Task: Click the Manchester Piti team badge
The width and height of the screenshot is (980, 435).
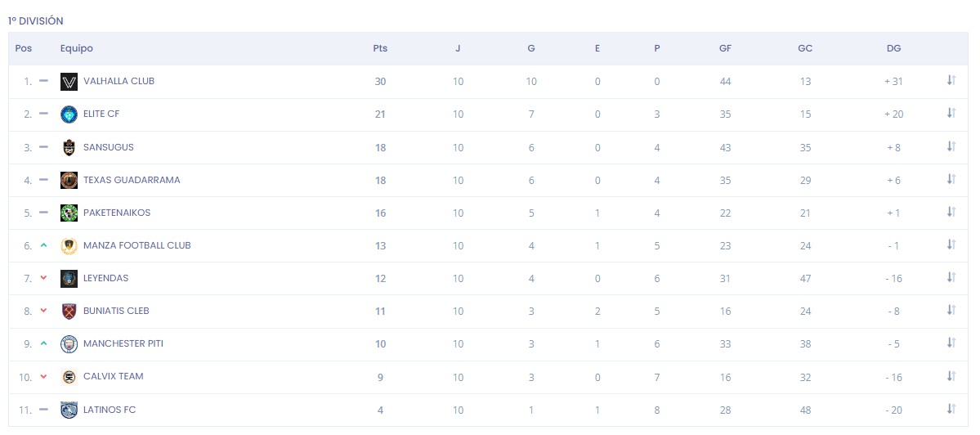Action: [69, 343]
